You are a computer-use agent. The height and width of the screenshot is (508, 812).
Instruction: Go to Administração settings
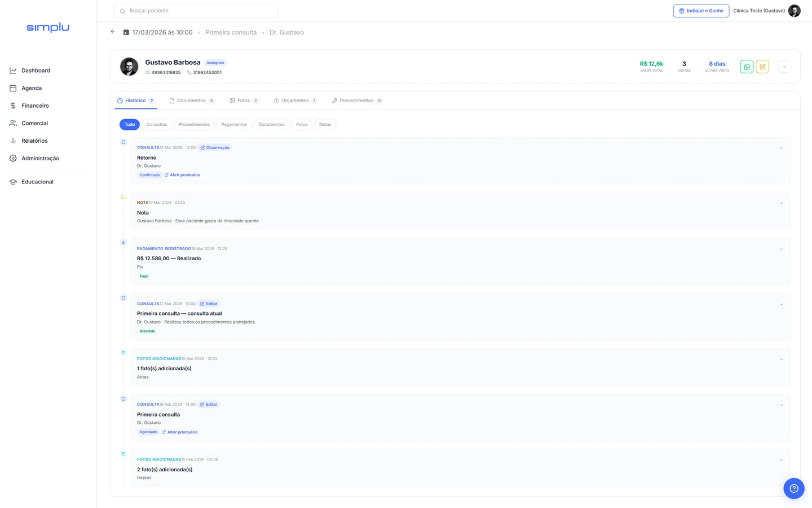coord(40,159)
